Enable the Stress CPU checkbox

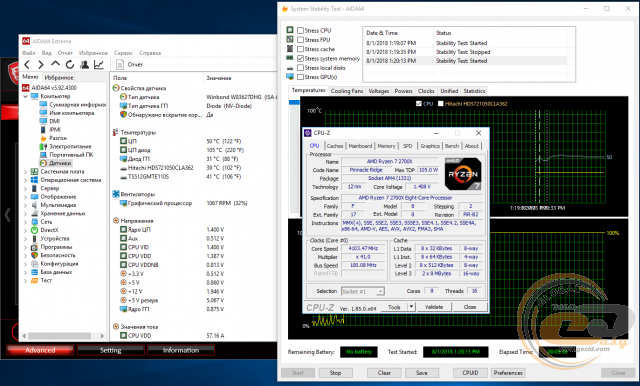300,30
